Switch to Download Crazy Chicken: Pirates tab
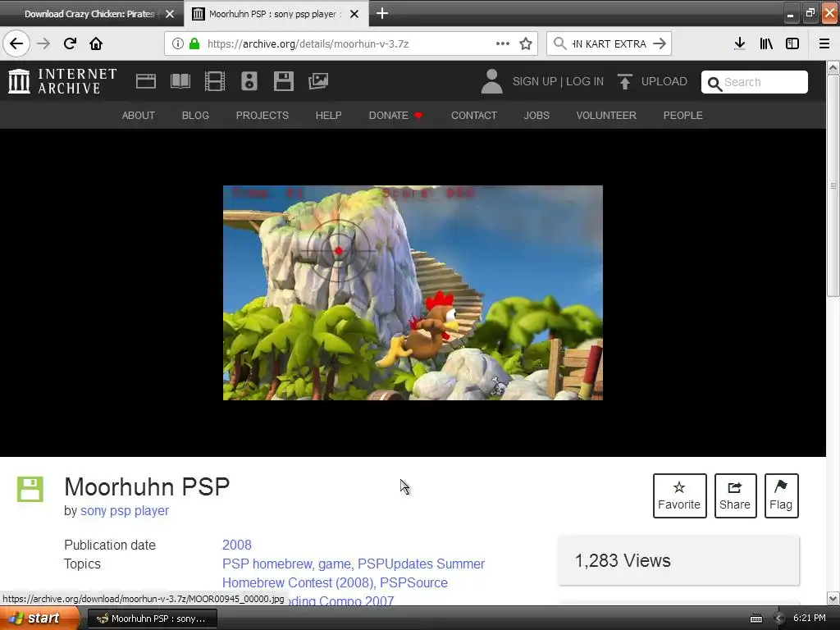This screenshot has height=630, width=840. point(89,14)
